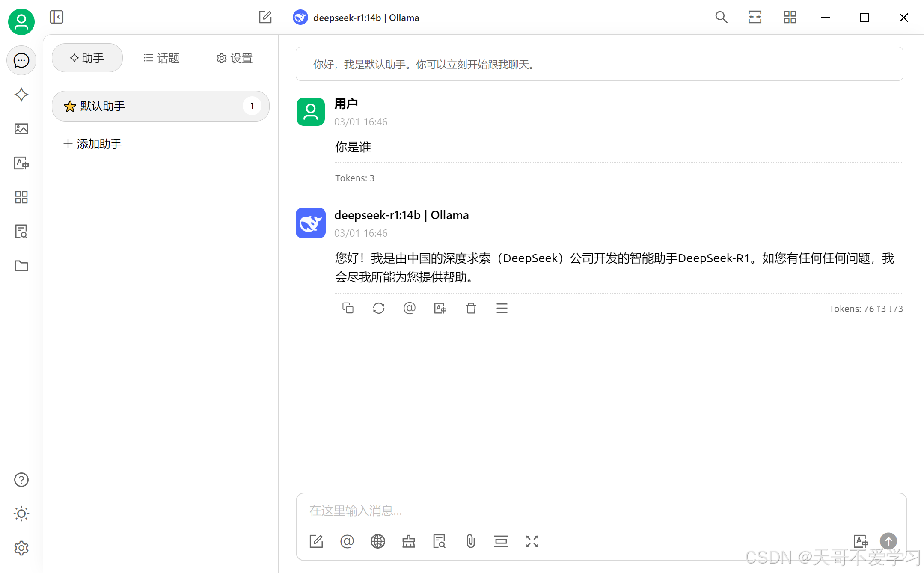Open the @ model mention picker in input bar
The image size is (924, 573).
pyautogui.click(x=347, y=541)
